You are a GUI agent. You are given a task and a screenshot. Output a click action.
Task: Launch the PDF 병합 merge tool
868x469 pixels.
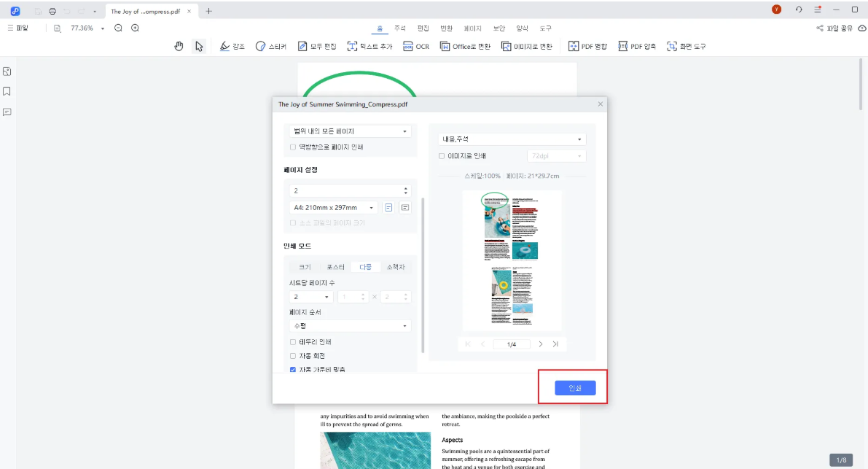pos(587,47)
